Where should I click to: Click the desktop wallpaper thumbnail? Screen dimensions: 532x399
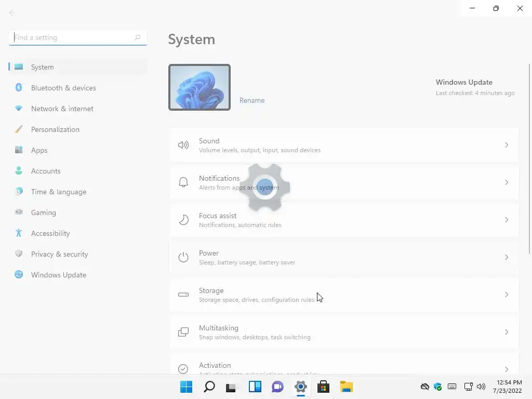pyautogui.click(x=199, y=87)
